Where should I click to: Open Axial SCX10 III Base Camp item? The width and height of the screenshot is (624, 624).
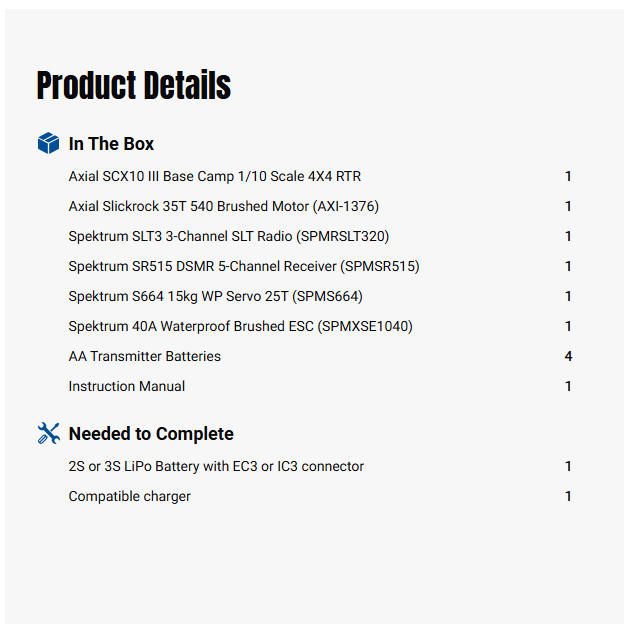[x=215, y=177]
